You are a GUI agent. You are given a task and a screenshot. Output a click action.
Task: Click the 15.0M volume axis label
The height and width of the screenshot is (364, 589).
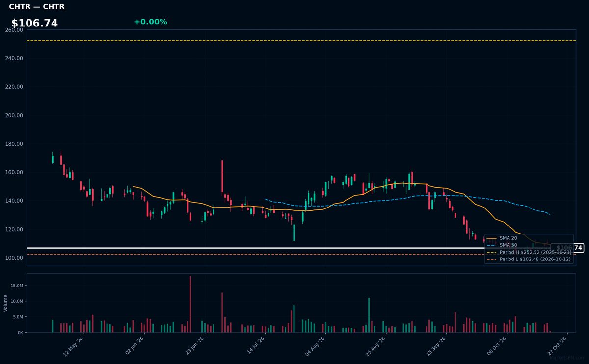point(17,286)
